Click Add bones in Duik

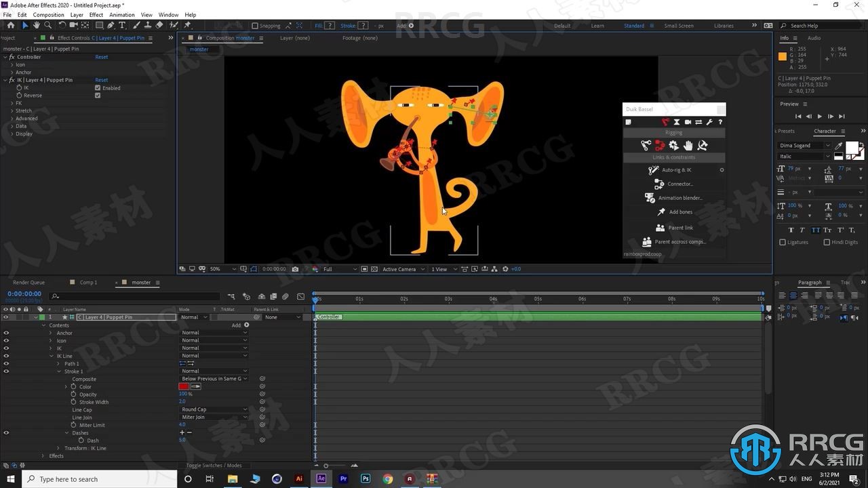pos(681,212)
